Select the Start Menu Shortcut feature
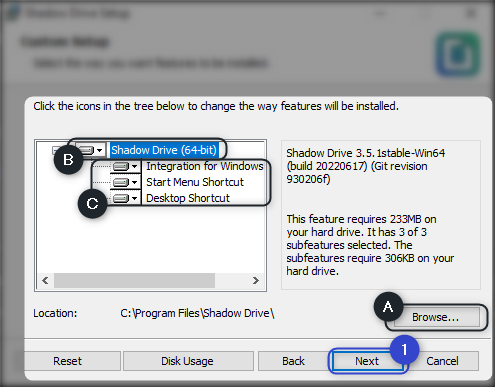The image size is (495, 387). click(x=195, y=182)
